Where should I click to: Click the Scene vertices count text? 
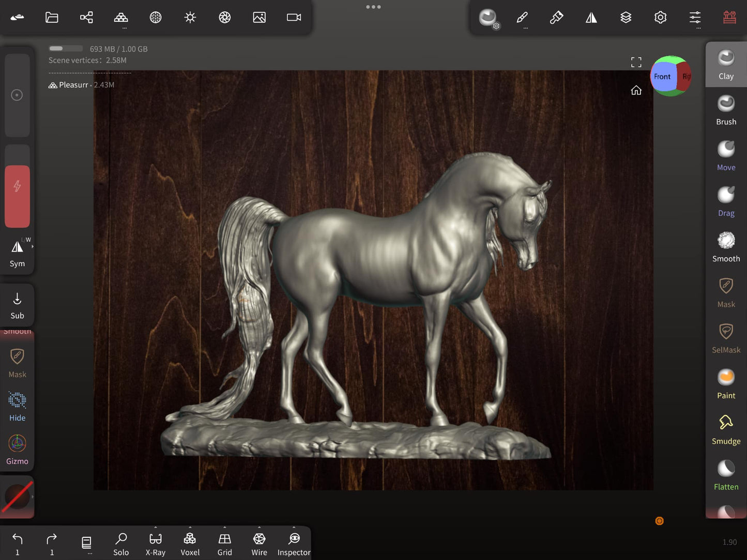point(87,60)
